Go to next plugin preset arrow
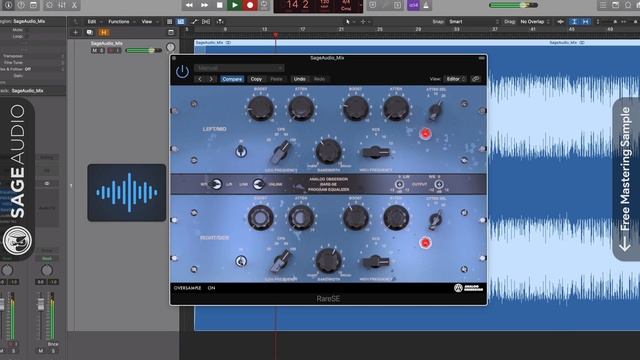 211,79
